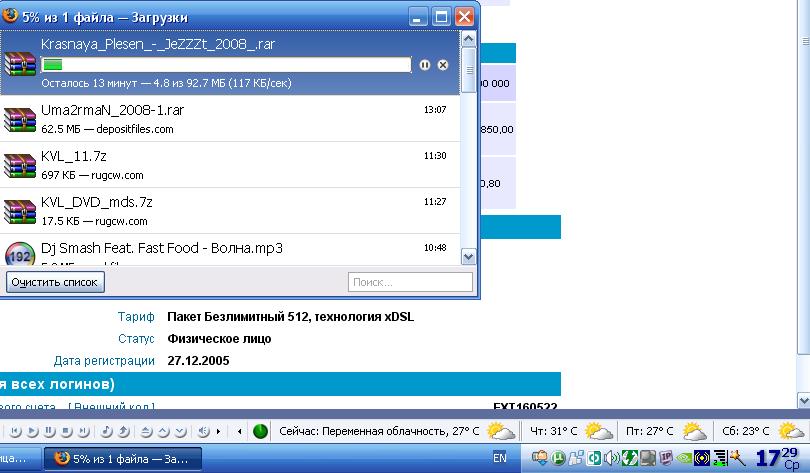The height and width of the screenshot is (473, 810).
Task: Click the KVL_11.7z file name
Action: click(x=74, y=156)
